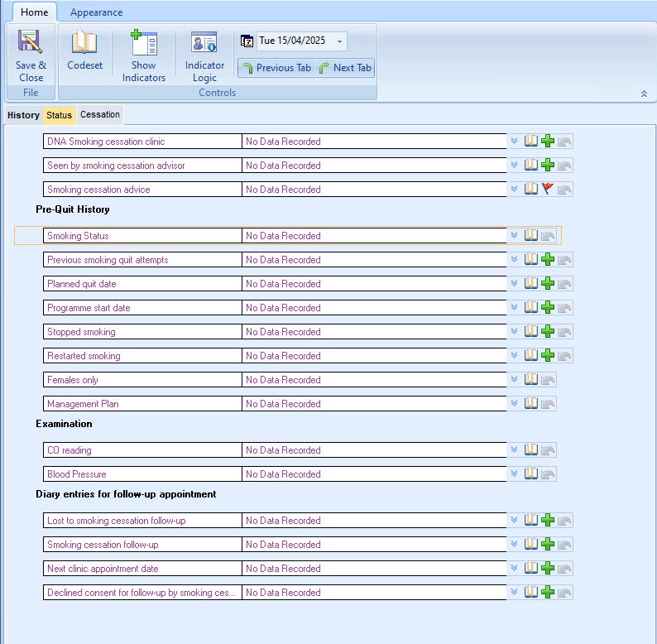The height and width of the screenshot is (644, 657).
Task: Click undo arrow for Stopped smoking row
Action: 564,332
